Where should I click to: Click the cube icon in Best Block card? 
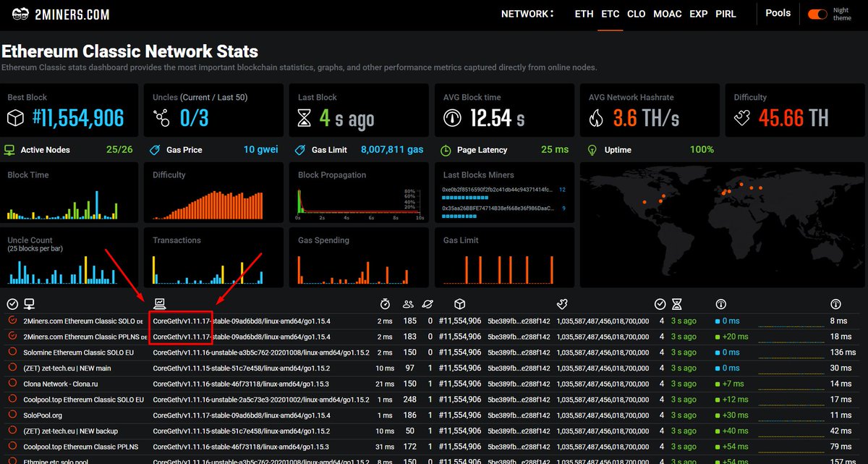[x=16, y=118]
